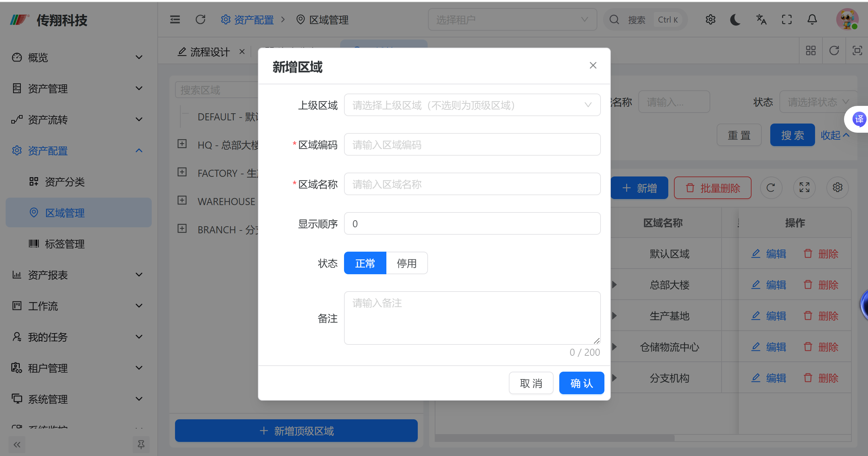Open the user avatar menu
Screen dimensions: 868x456
[x=848, y=20]
